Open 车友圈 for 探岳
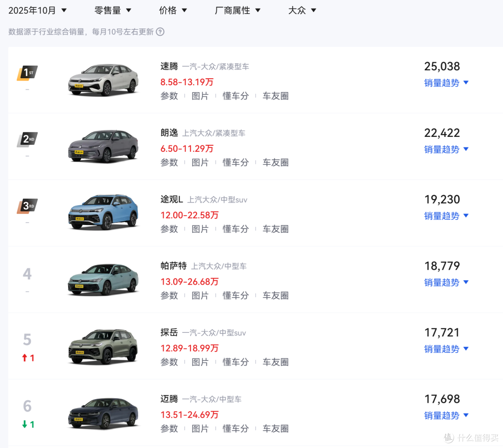This screenshot has height=448, width=503. pos(276,362)
